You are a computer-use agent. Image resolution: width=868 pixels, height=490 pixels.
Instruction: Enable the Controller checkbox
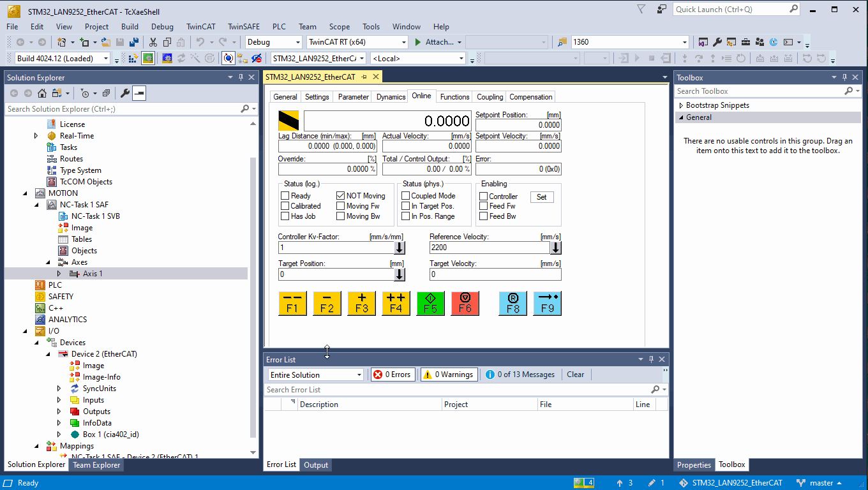(x=483, y=197)
